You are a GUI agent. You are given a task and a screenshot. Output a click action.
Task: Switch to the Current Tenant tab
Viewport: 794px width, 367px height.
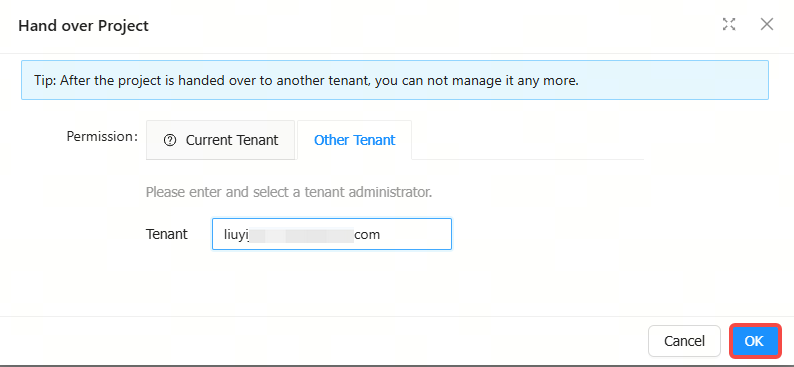pos(220,140)
